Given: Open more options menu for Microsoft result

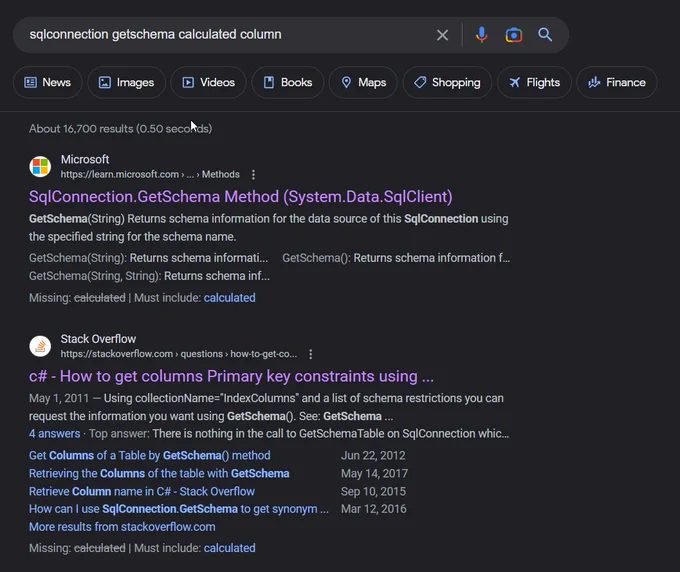Looking at the screenshot, I should (253, 174).
